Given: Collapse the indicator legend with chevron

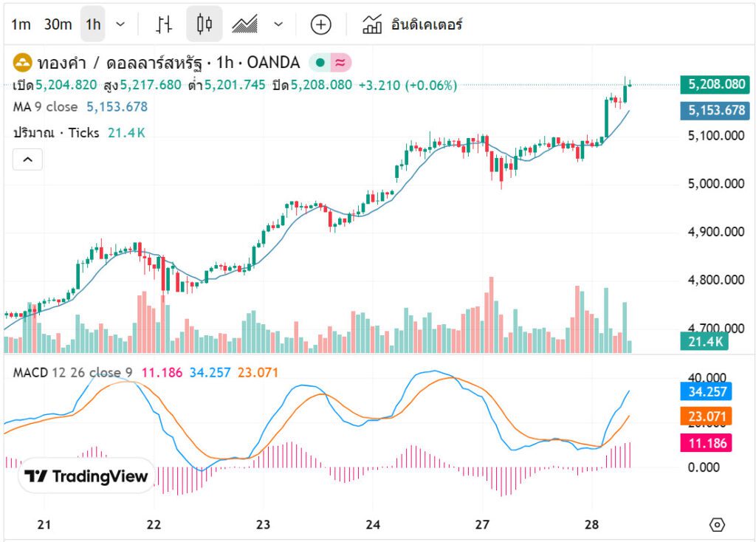Looking at the screenshot, I should pos(27,159).
